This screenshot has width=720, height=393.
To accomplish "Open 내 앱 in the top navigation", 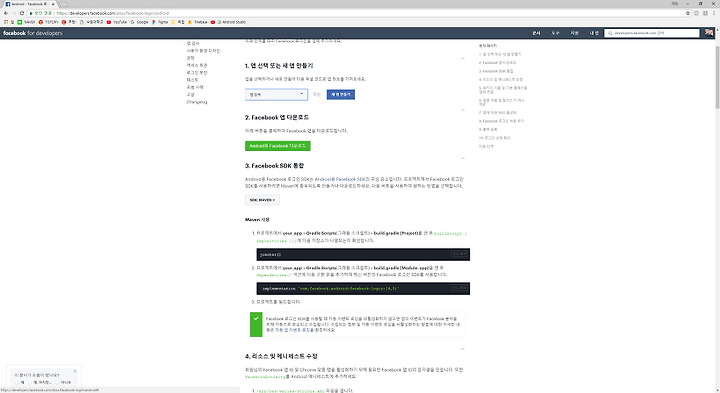I will [x=594, y=33].
